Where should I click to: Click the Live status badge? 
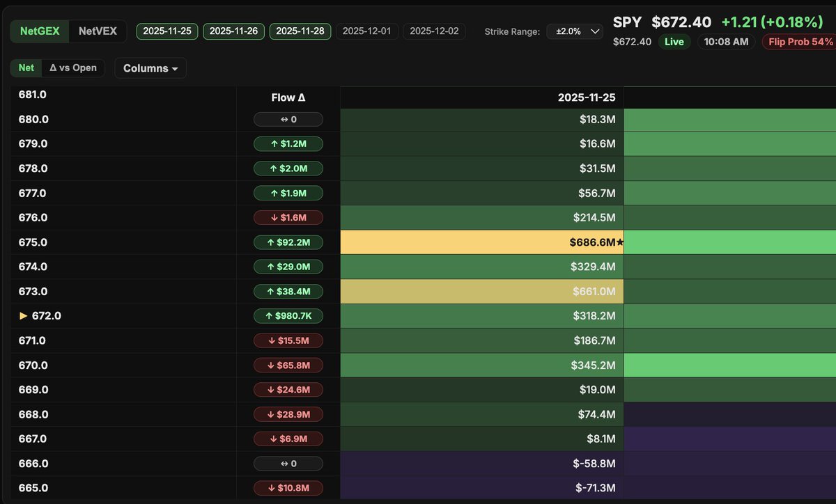674,42
